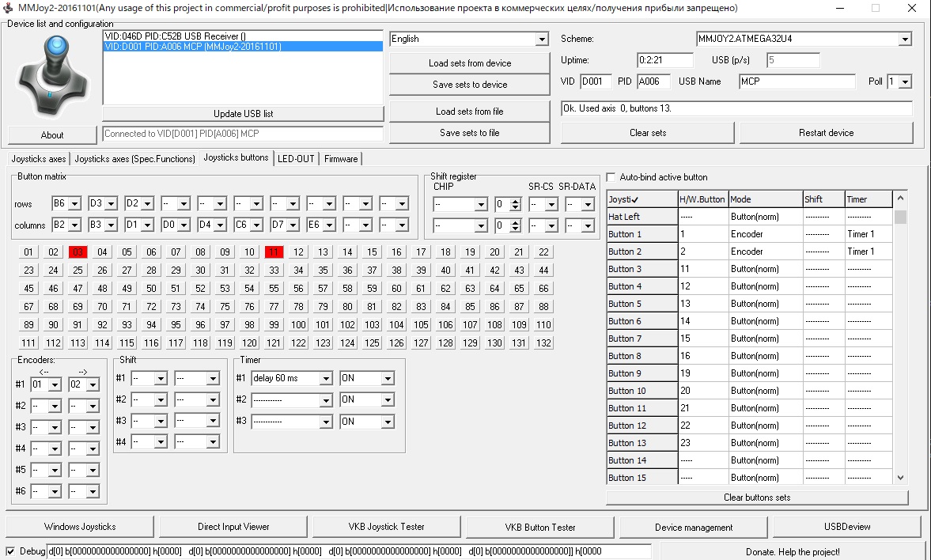Click the red highlighted button 11

pos(274,252)
